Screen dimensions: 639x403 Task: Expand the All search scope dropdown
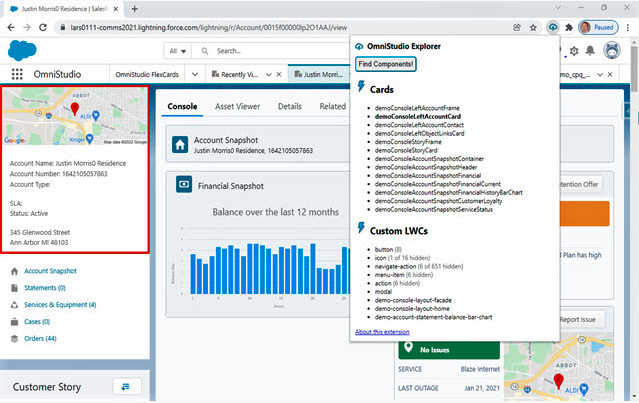coord(178,50)
